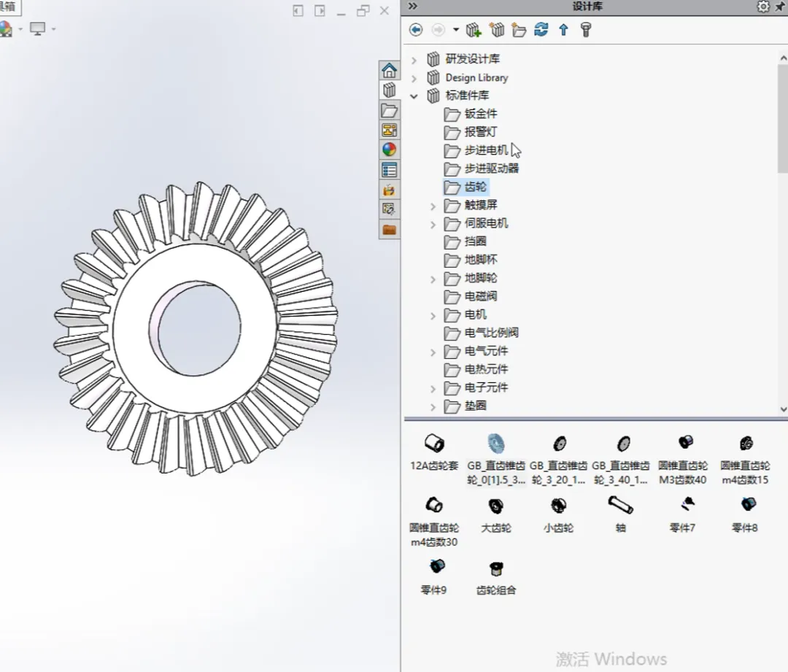This screenshot has height=672, width=788.
Task: Click Add File Location icon
Action: pos(497,30)
